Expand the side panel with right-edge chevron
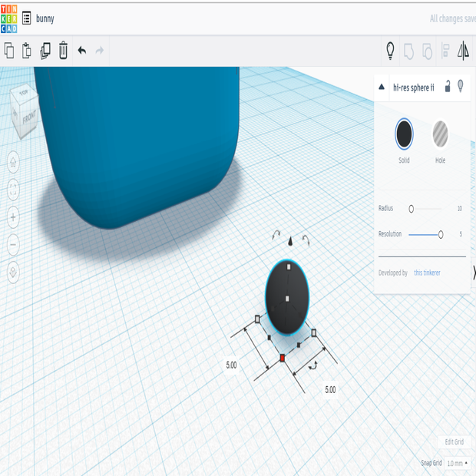476x476 pixels. coord(473,272)
